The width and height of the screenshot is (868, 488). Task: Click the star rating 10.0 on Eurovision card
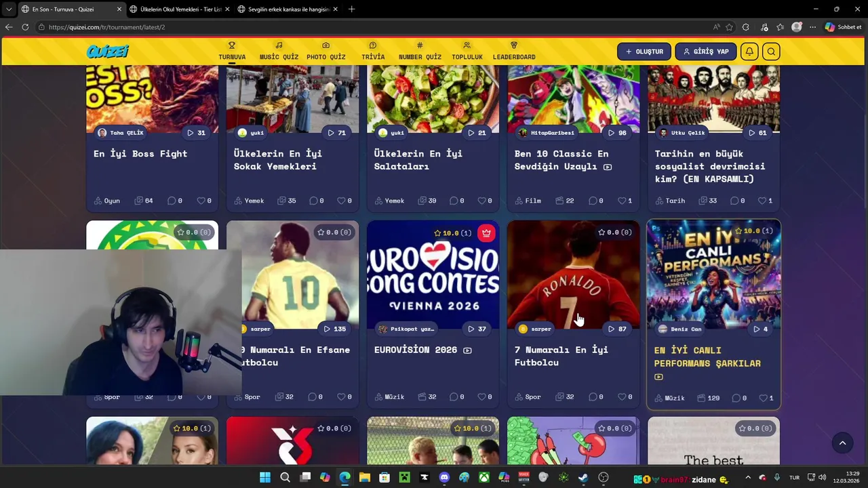[452, 233]
